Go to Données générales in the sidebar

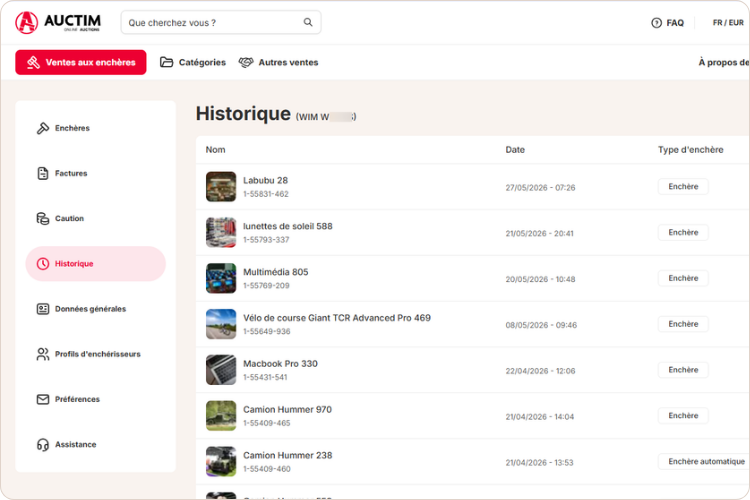point(96,309)
